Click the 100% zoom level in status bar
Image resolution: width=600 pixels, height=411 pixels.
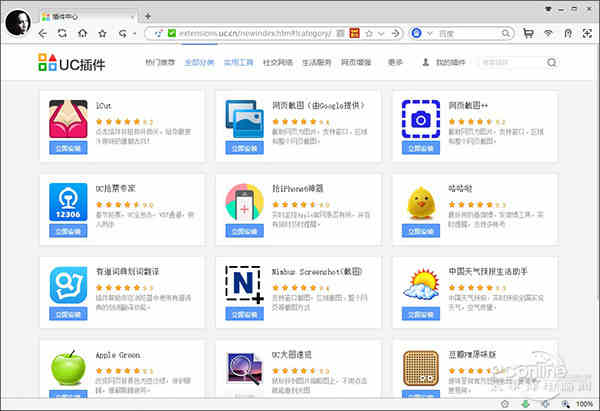(584, 404)
